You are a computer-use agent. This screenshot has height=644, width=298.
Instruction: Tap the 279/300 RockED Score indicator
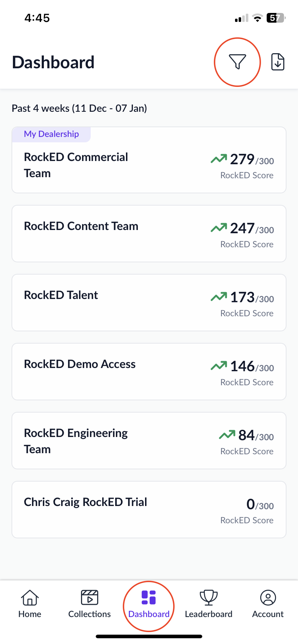[247, 161]
